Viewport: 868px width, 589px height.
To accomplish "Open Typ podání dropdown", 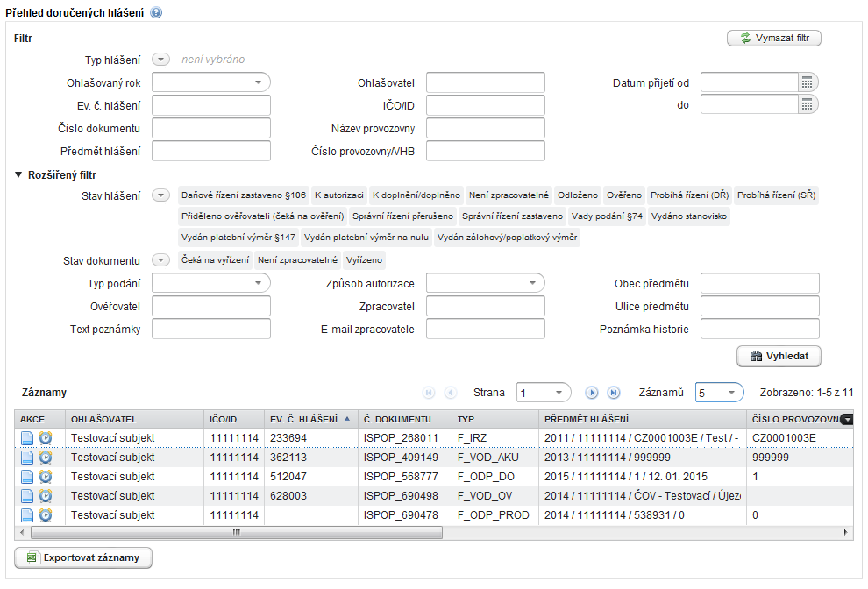I will (x=211, y=283).
